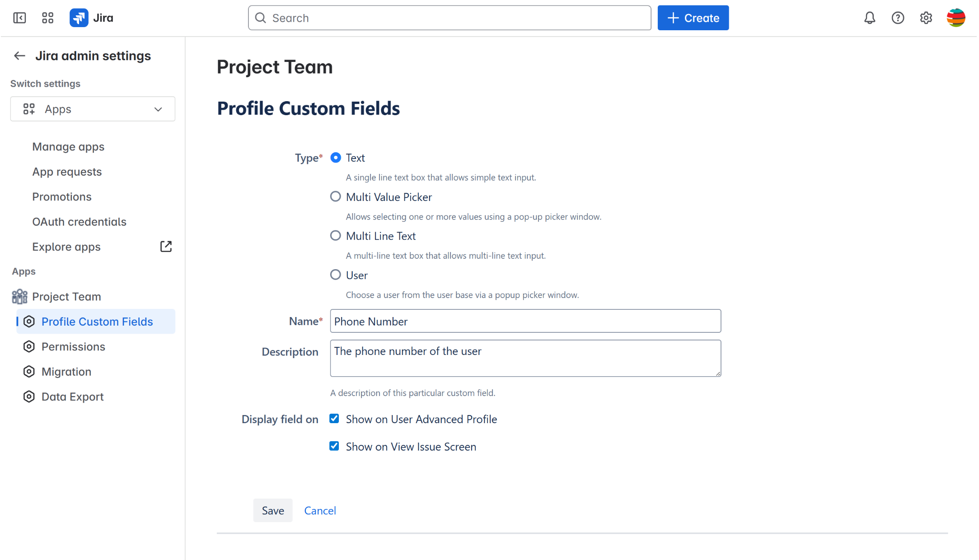The image size is (979, 560).
Task: Click the Explore apps external link icon
Action: tap(166, 247)
